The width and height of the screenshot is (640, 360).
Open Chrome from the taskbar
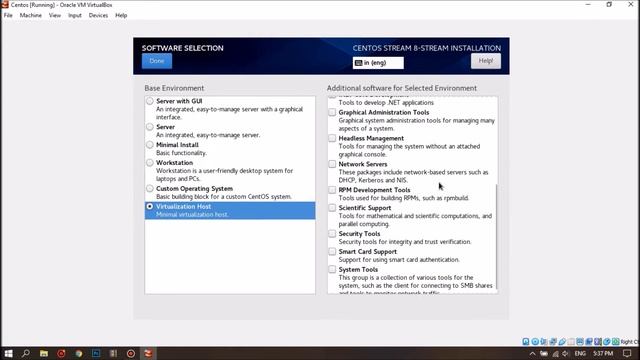coord(79,353)
